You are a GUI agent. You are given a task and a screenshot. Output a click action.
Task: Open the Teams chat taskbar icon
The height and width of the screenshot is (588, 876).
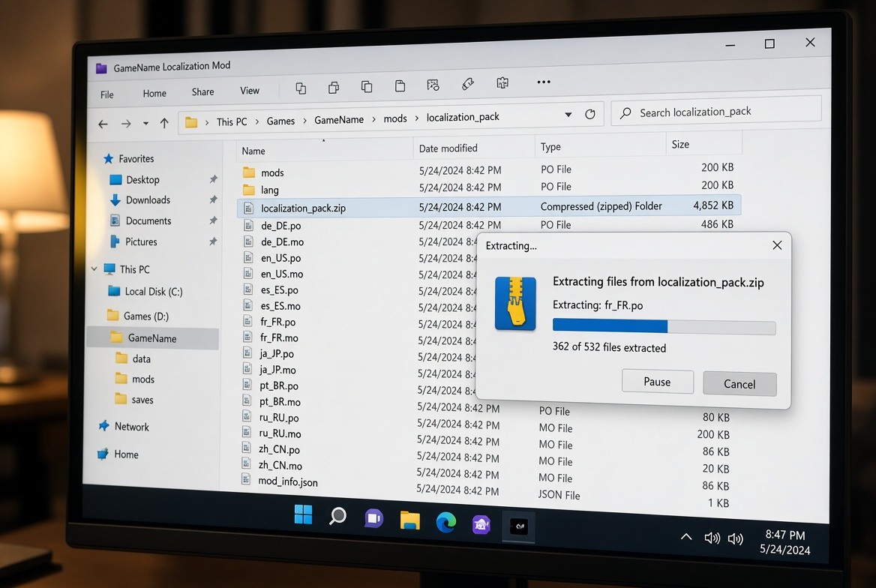pos(373,518)
